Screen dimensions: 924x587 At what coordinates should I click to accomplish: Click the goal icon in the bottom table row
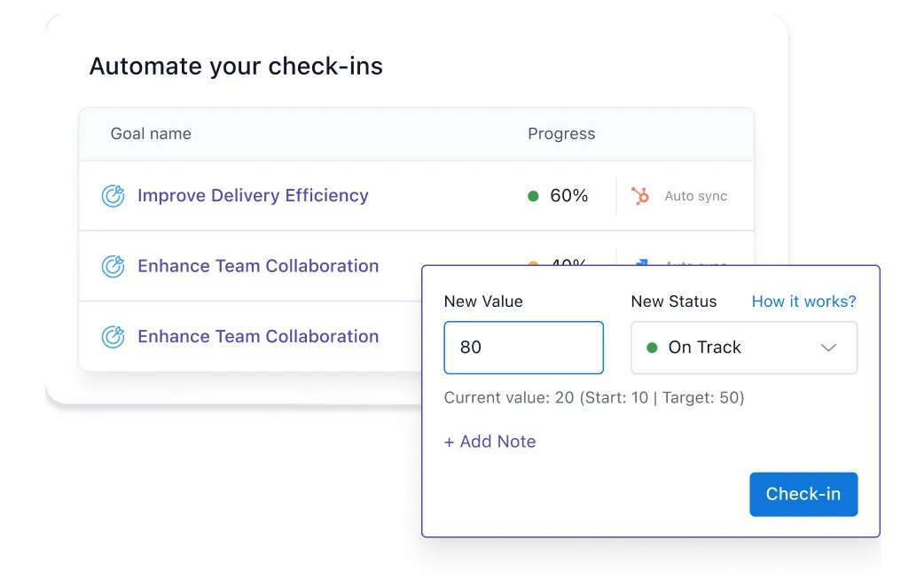[x=113, y=337]
